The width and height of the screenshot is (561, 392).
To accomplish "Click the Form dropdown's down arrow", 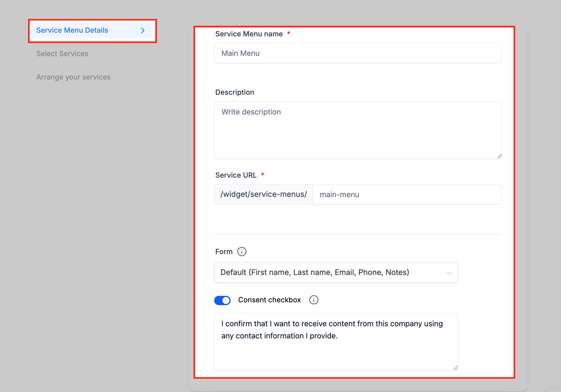I will click(449, 273).
